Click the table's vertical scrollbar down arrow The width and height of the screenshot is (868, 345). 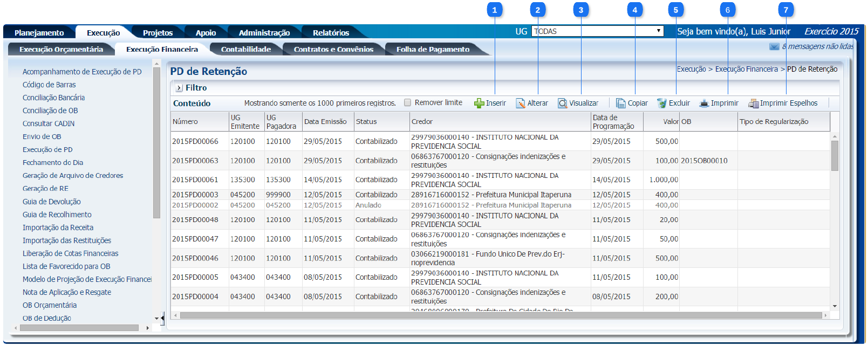(x=835, y=306)
